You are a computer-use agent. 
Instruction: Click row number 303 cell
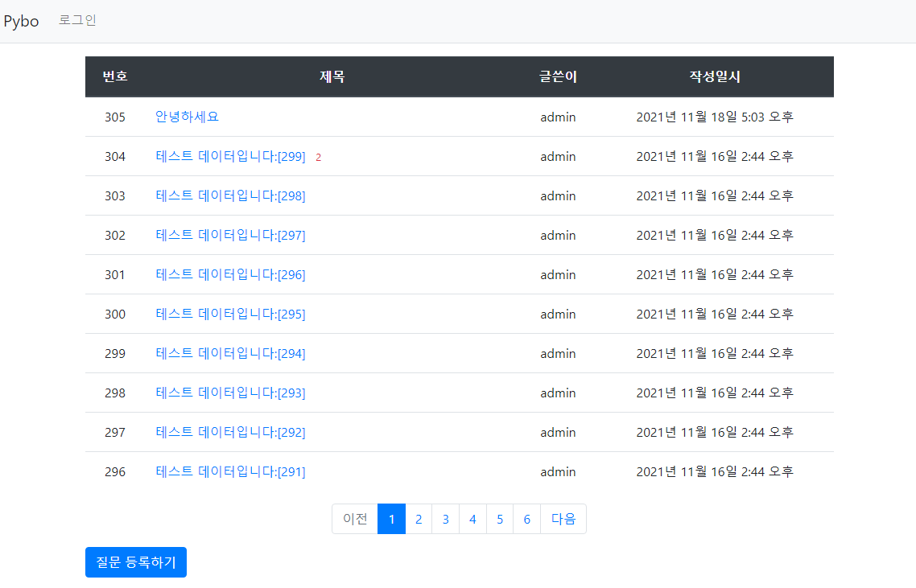(115, 195)
